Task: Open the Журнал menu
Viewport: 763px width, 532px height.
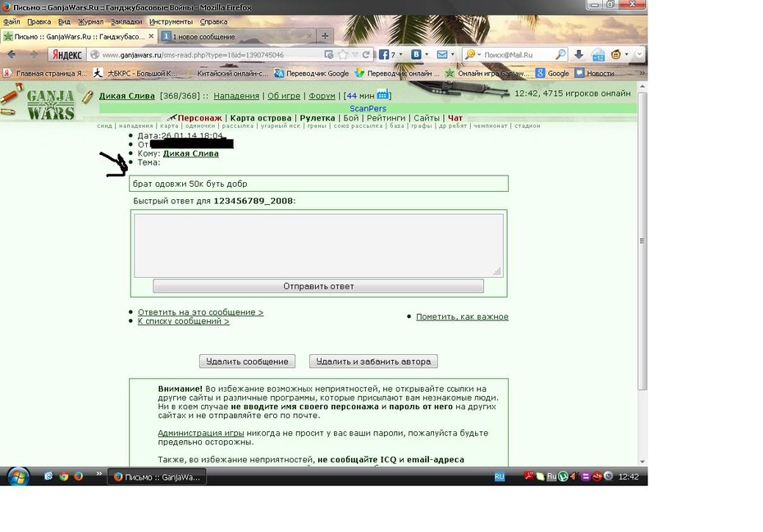Action: pyautogui.click(x=90, y=21)
